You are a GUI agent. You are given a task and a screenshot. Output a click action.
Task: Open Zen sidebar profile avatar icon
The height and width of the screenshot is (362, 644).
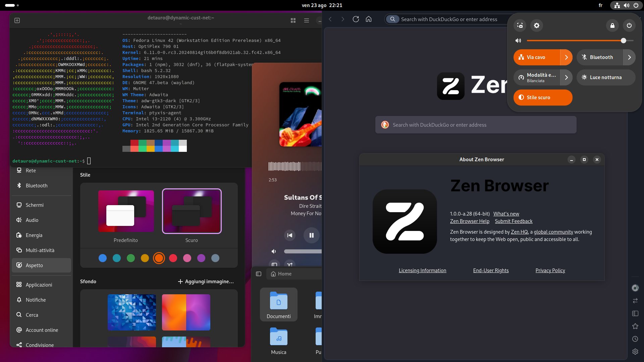[x=635, y=288]
